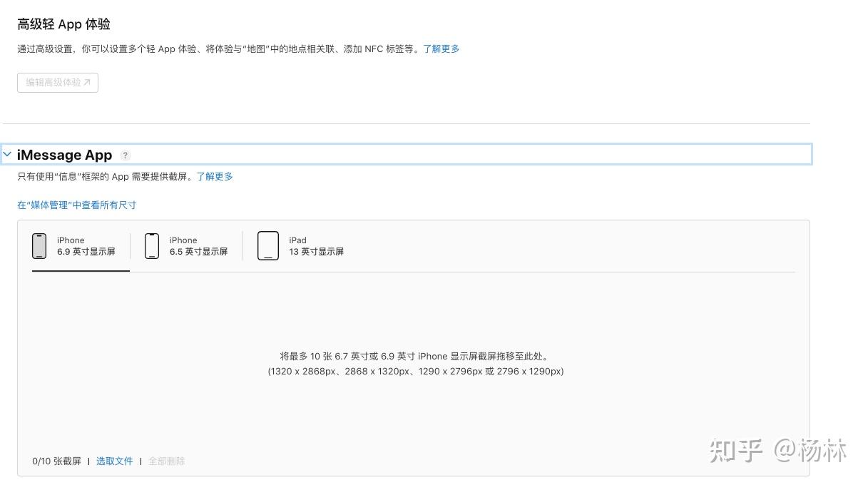Screen dimensions: 868x485
Task: Collapse the iMessage App section chevron
Action: (x=7, y=154)
